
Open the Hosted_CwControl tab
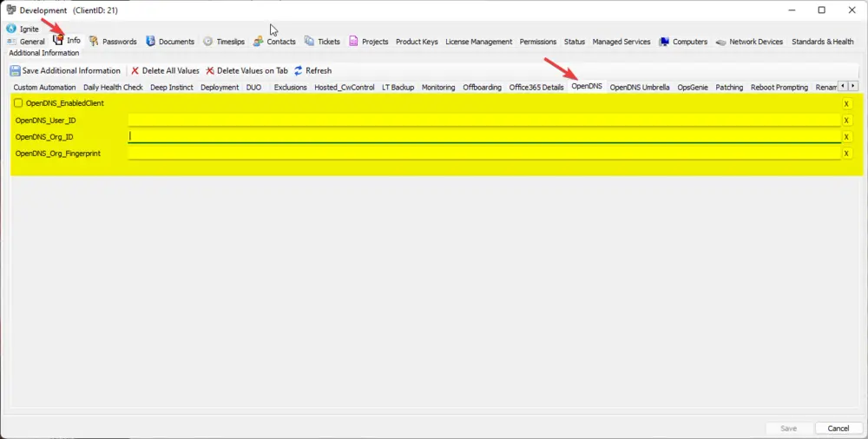345,88
